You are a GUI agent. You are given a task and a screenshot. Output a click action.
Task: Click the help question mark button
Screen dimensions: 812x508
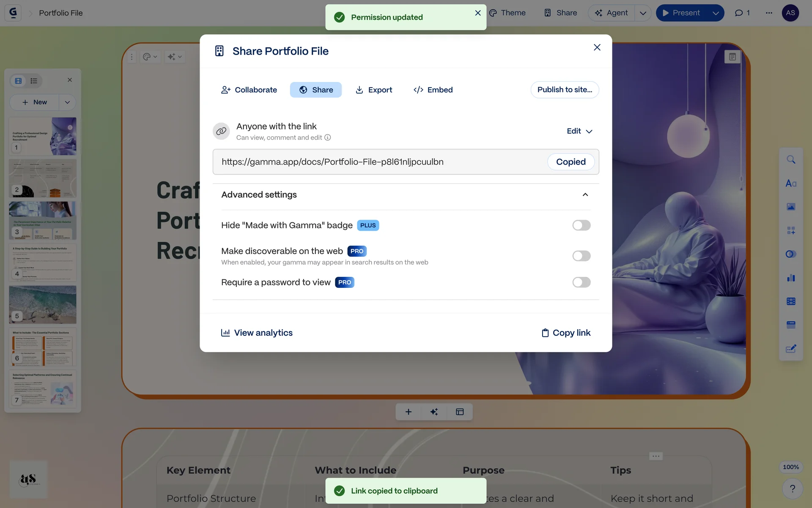792,489
